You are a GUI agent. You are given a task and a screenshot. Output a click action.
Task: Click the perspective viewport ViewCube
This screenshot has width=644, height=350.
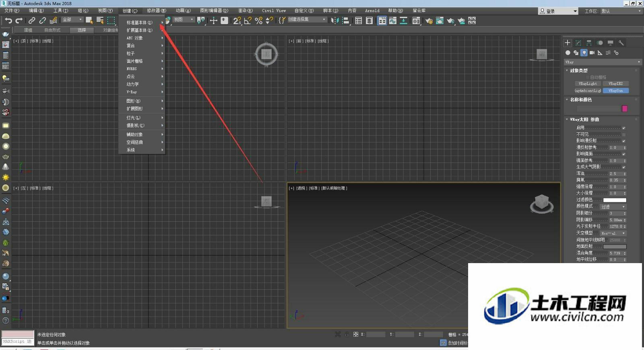click(x=542, y=203)
